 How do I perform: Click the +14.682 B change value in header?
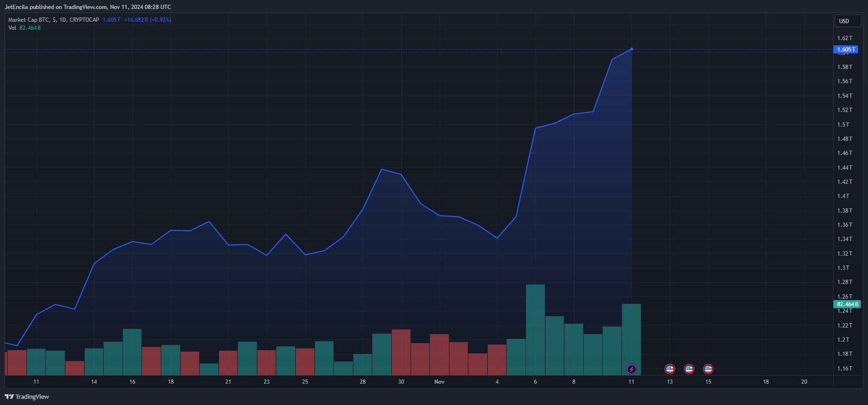click(x=136, y=20)
